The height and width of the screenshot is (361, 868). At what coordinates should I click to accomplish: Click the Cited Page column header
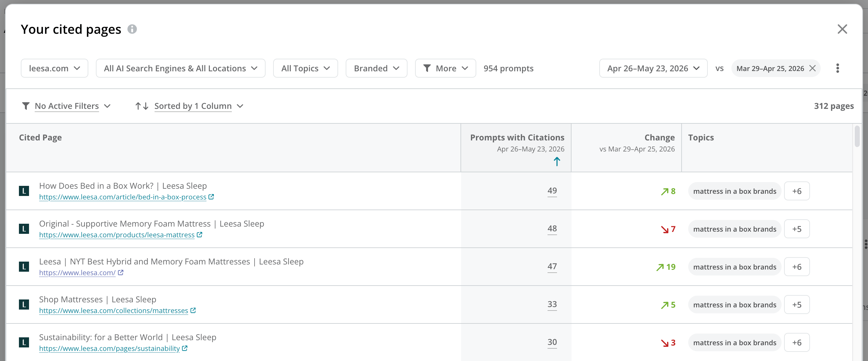pos(40,138)
